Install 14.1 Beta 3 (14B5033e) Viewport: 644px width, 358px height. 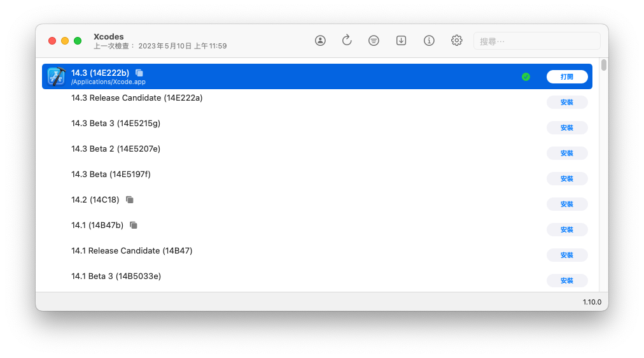[567, 281]
